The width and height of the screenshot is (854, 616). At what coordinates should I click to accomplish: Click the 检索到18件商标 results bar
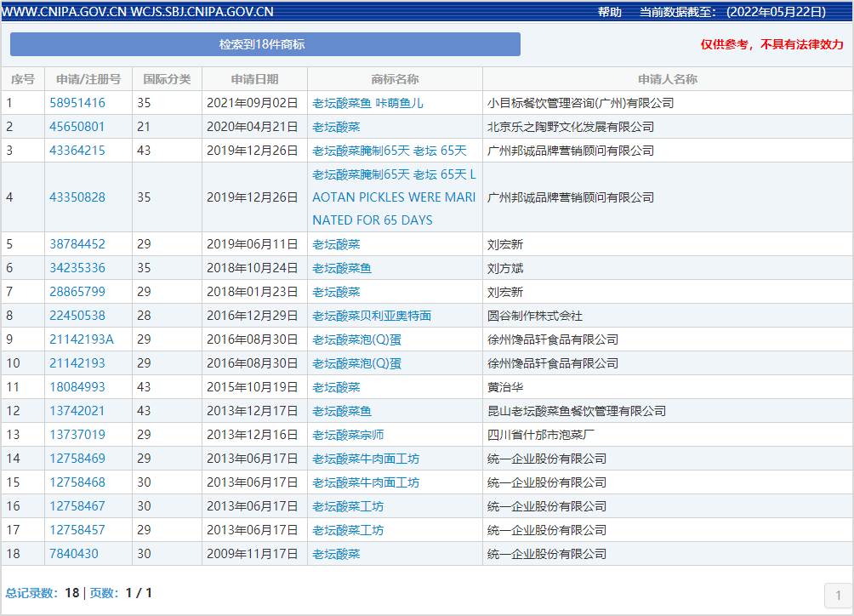click(x=265, y=44)
